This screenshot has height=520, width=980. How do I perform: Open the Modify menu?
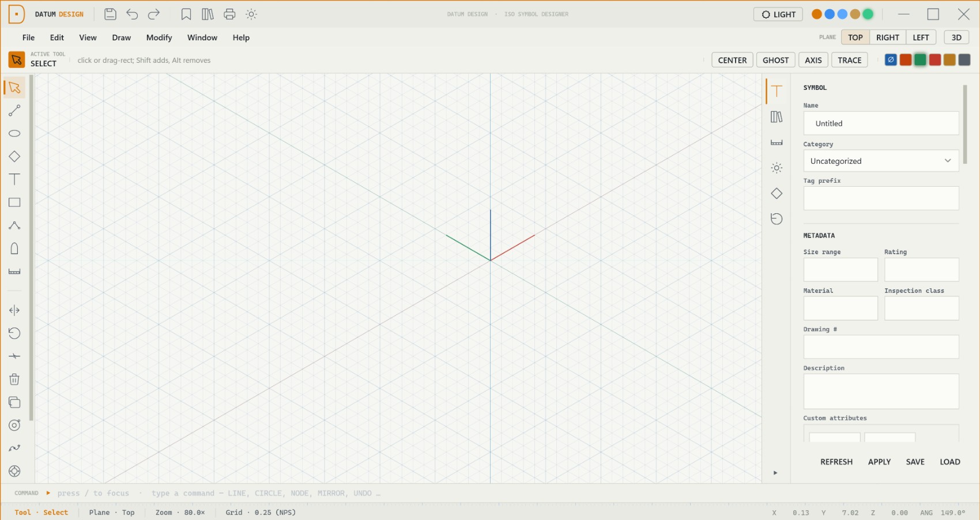[159, 37]
